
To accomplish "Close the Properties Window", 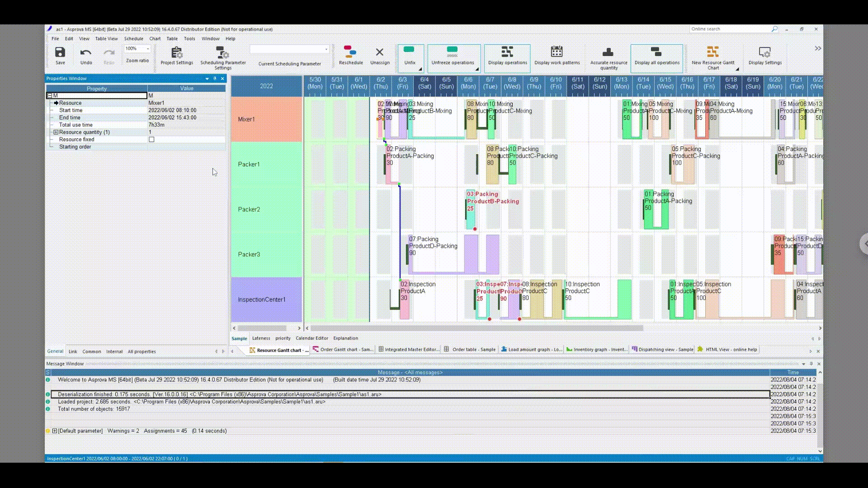I will coord(222,79).
